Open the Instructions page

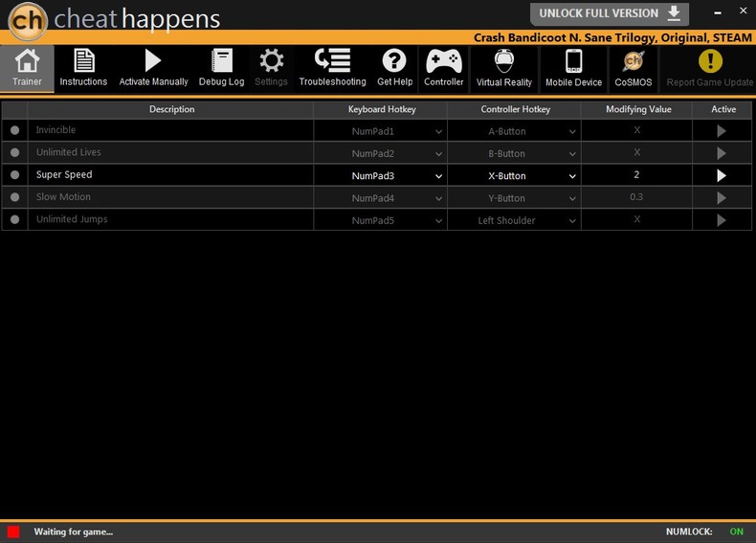(83, 68)
